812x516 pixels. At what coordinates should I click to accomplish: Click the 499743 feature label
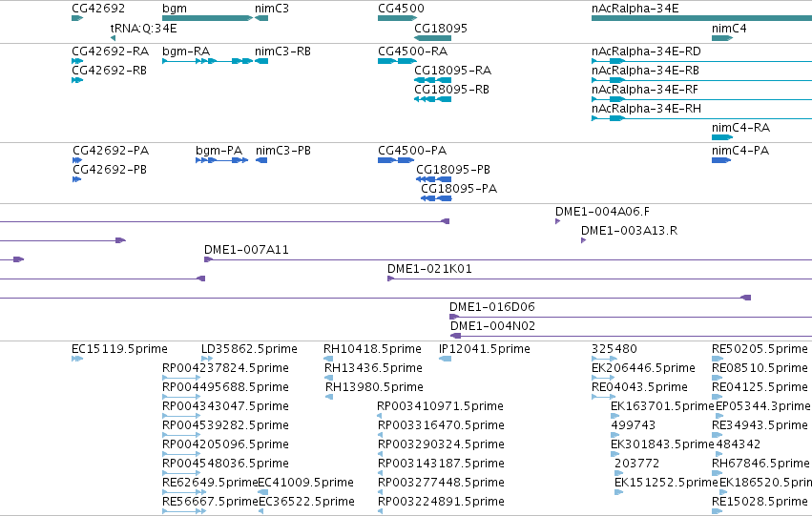pyautogui.click(x=634, y=426)
